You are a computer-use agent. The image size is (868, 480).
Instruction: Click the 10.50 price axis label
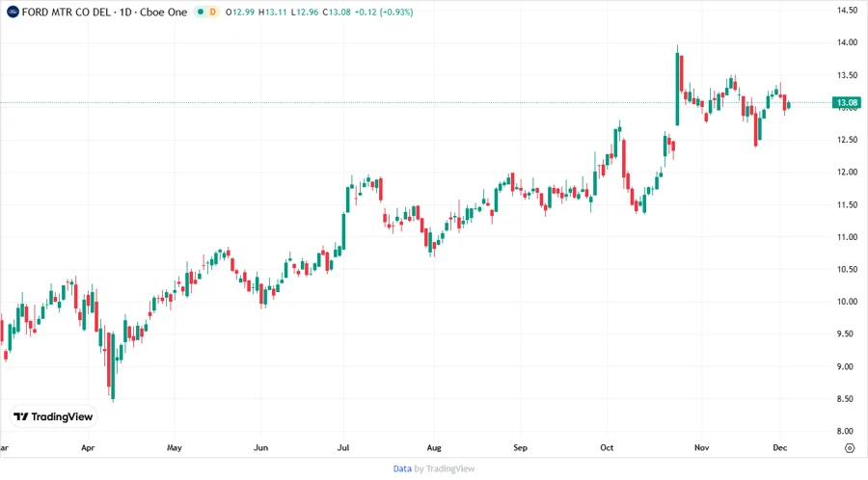pyautogui.click(x=847, y=269)
